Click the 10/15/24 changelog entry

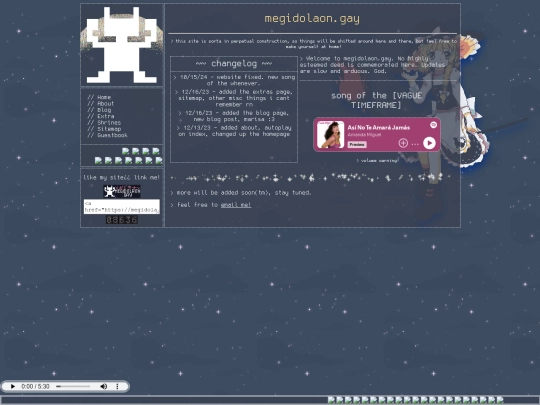pos(234,80)
